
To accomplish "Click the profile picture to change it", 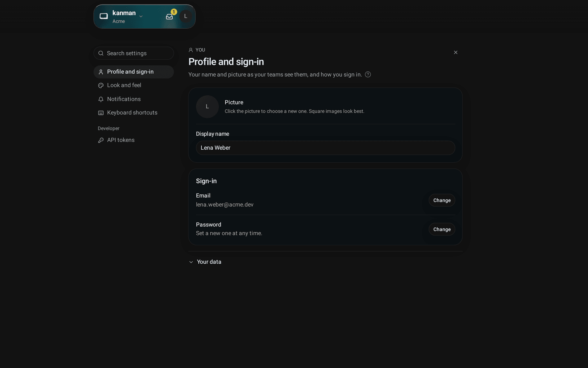I will click(207, 107).
